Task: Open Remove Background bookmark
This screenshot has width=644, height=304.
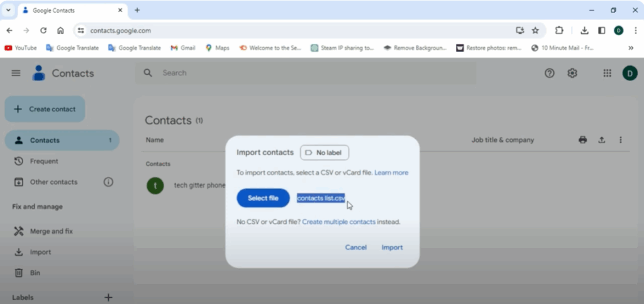Action: click(415, 48)
